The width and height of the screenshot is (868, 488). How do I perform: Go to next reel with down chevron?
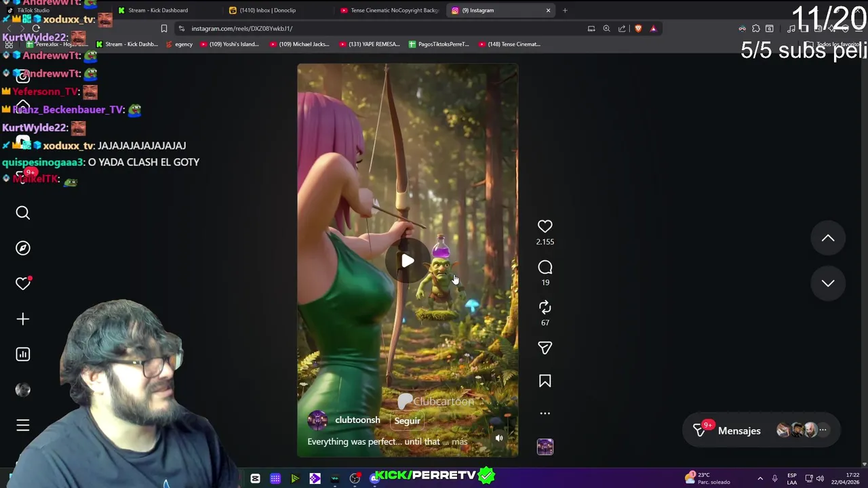pyautogui.click(x=828, y=283)
